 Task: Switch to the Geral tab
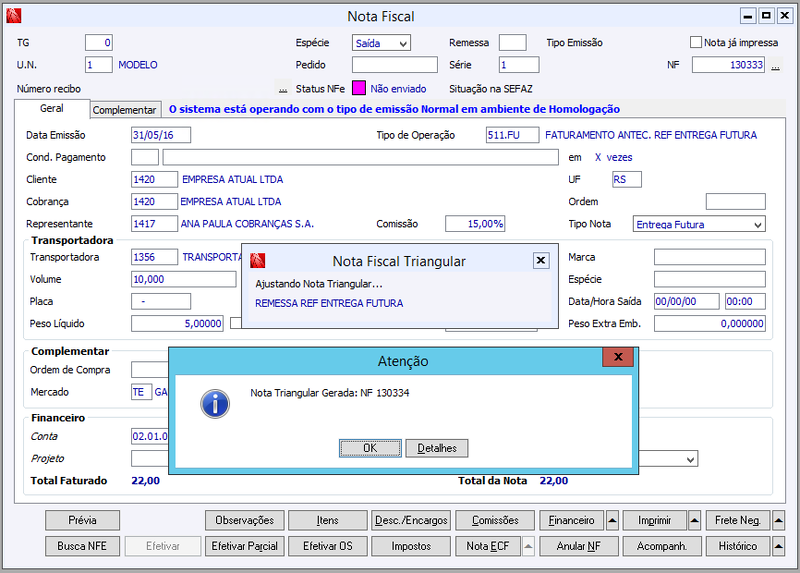click(52, 109)
